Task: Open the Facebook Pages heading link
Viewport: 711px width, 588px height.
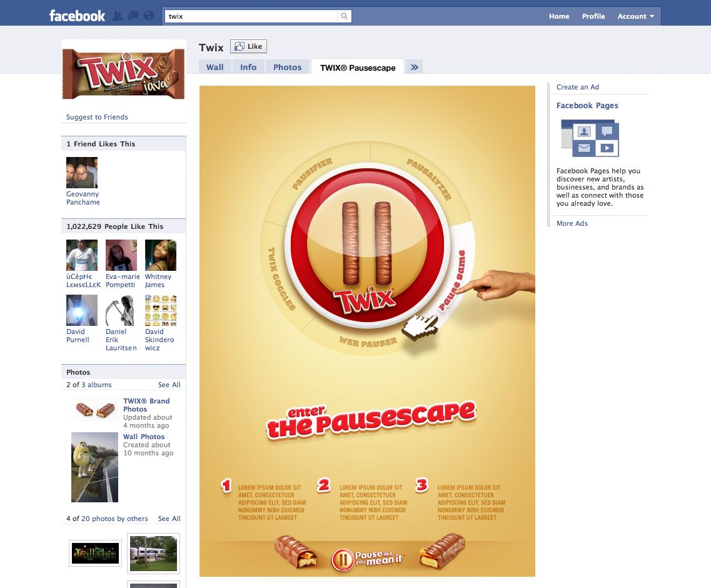Action: 587,105
